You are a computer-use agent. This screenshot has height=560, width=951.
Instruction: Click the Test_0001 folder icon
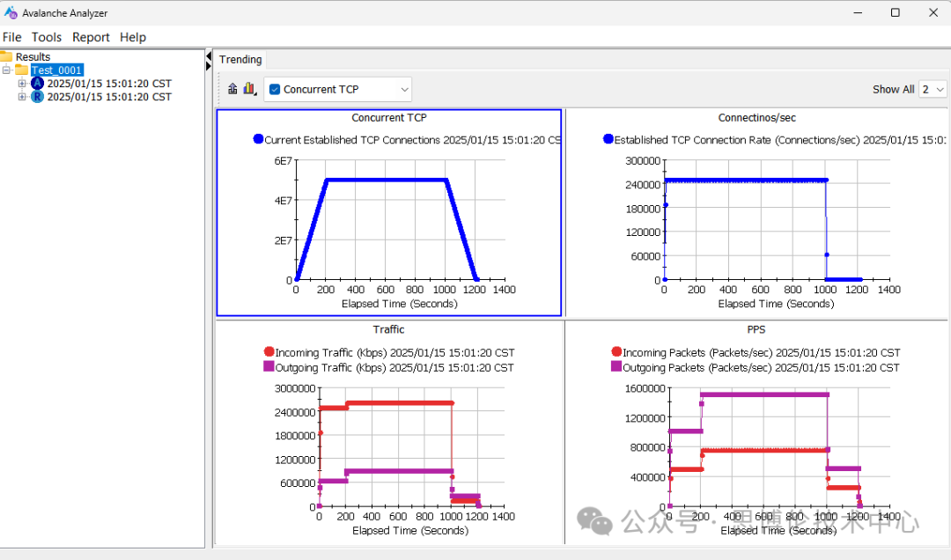22,70
